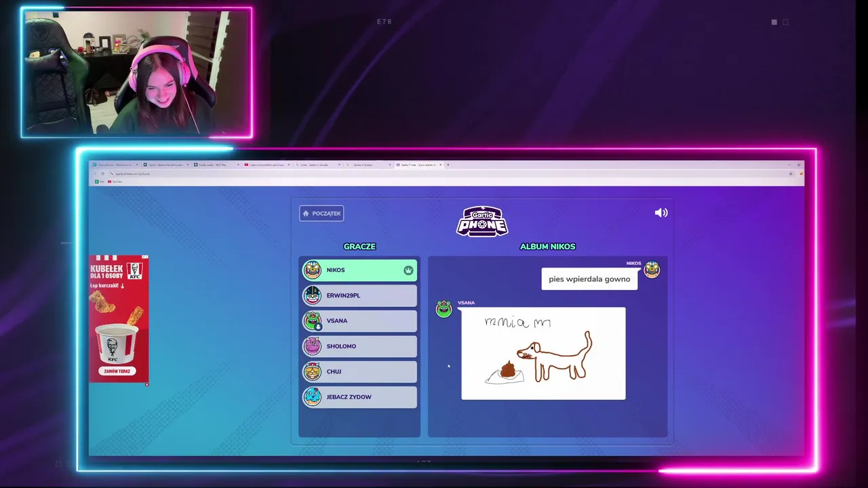Switch to the second Google search tab
Viewport: 868px width, 488px height.
[369, 165]
